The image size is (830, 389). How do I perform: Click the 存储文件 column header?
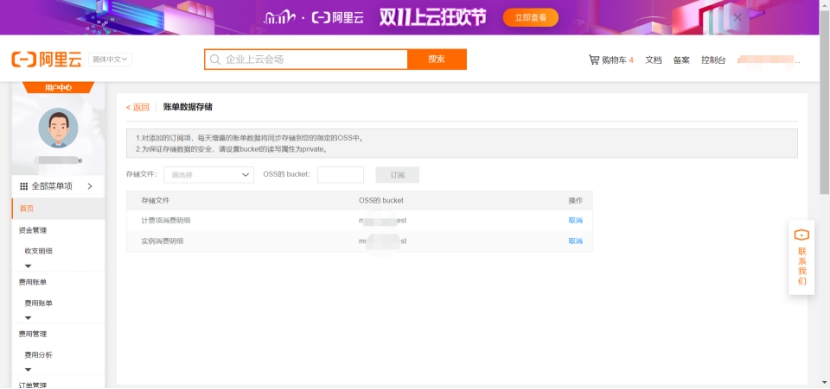155,201
